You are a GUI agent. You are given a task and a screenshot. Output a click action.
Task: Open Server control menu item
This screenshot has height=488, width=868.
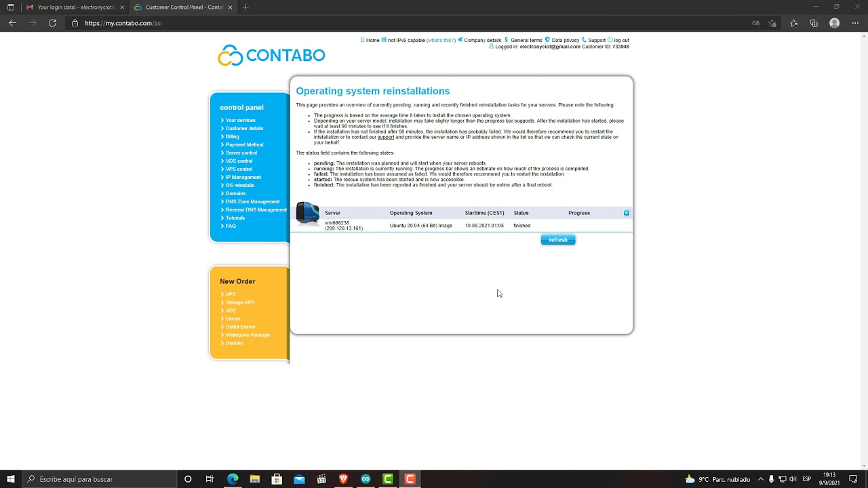(241, 152)
